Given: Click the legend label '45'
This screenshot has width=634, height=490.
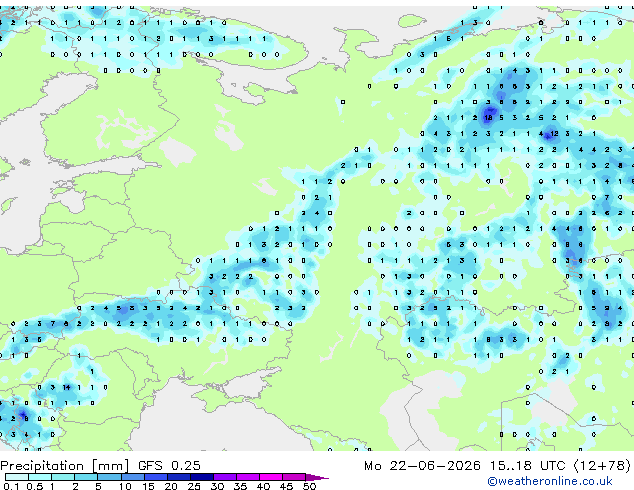Looking at the screenshot, I should (287, 486).
